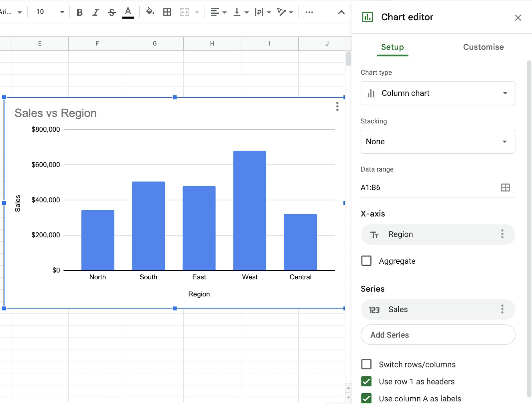Image resolution: width=532 pixels, height=404 pixels.
Task: Select the Sales series entry
Action: pos(438,310)
